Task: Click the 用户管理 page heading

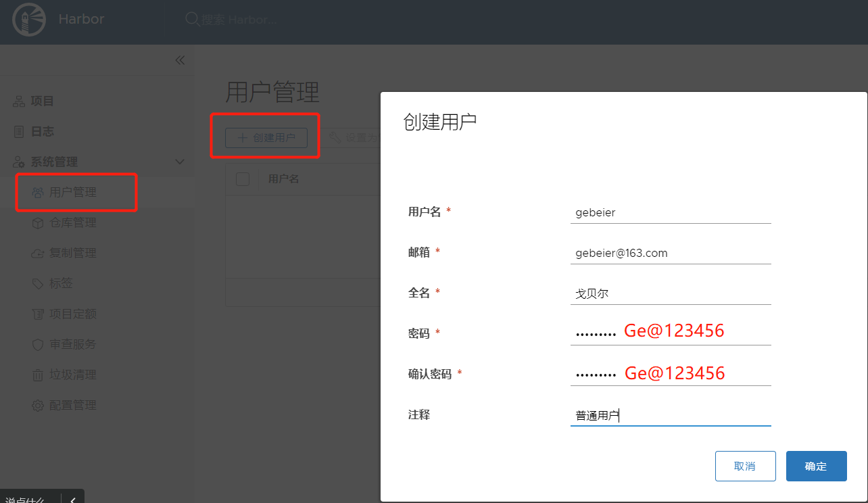Action: pos(272,93)
